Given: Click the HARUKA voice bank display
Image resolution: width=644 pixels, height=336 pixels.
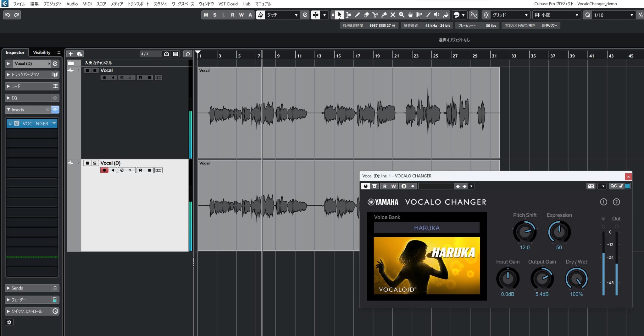Looking at the screenshot, I should (x=427, y=228).
